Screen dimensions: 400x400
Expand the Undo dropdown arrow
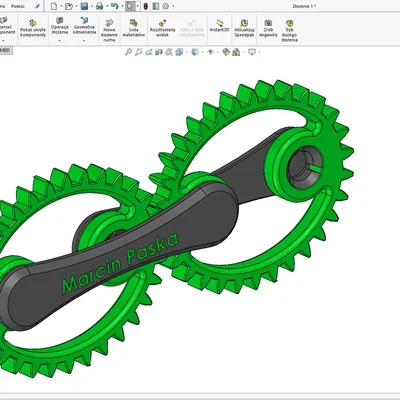pos(122,6)
